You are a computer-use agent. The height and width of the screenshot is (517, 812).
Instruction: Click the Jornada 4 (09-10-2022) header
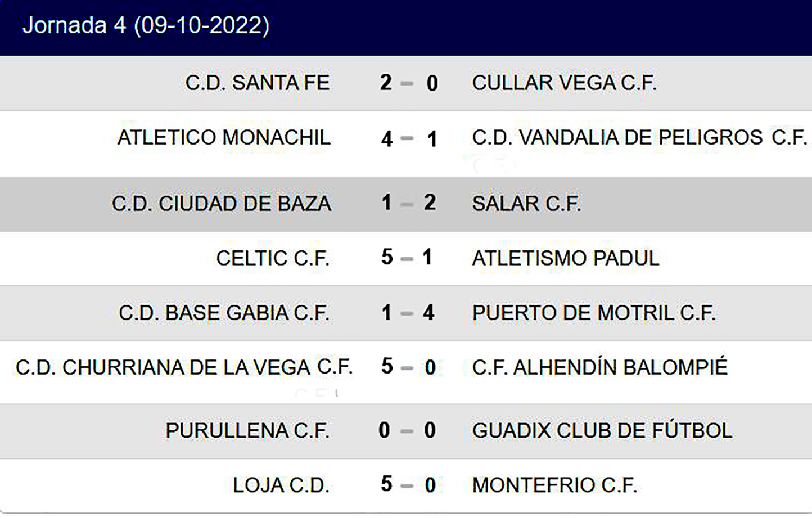[146, 26]
